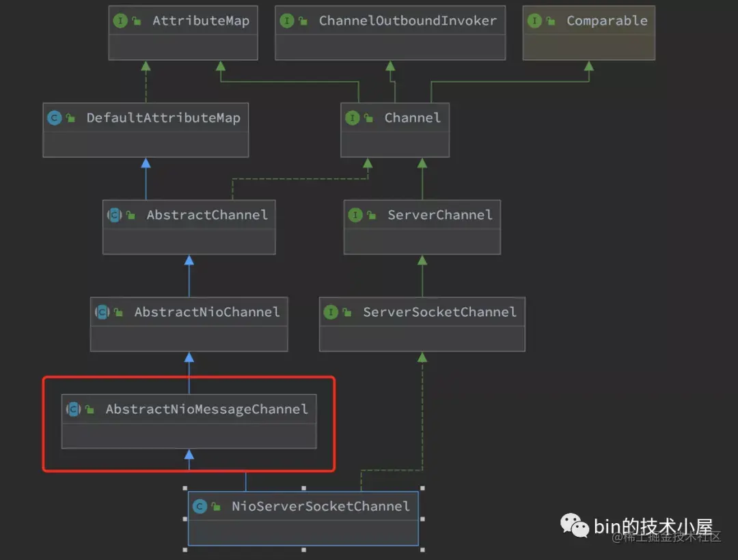Screen dimensions: 738x560
Task: Click the empty body of the ServerSocketChannel node
Action: (422, 339)
